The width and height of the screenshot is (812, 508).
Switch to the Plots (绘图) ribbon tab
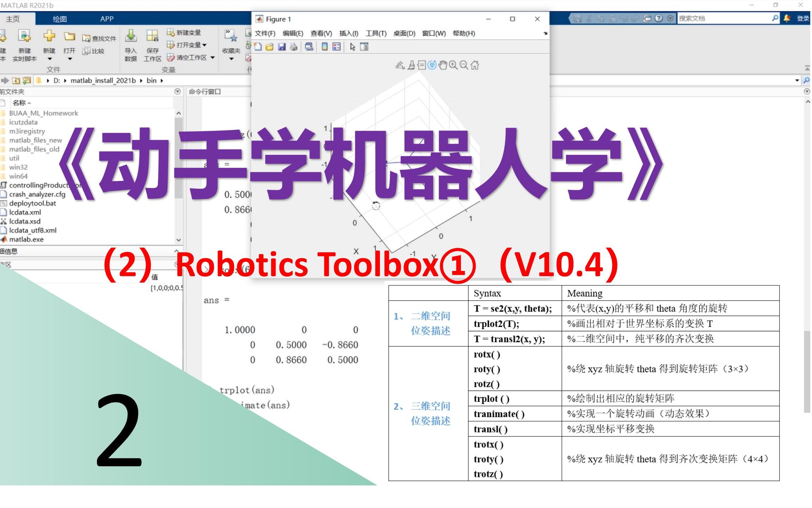point(60,19)
